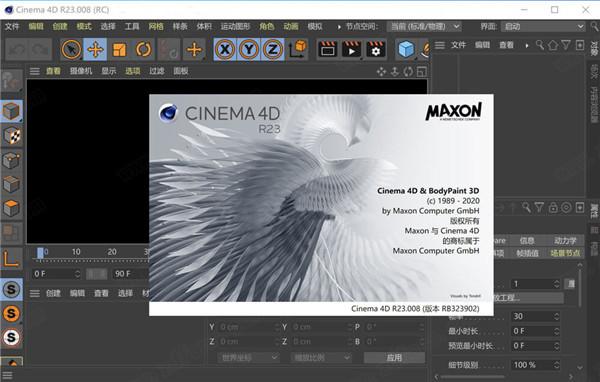The image size is (600, 382).
Task: Click attribute panel horizontal scrollbar
Action: coord(473,377)
